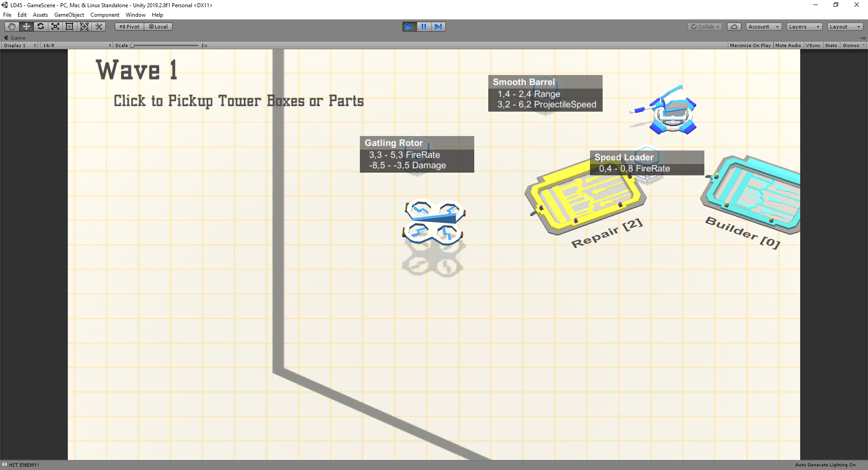
Task: Open the Layout dropdown
Action: click(x=845, y=27)
